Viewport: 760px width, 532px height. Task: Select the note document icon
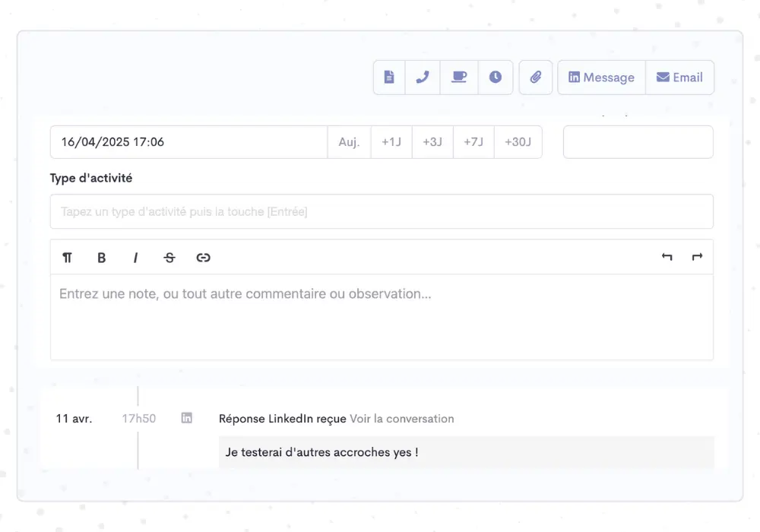389,78
